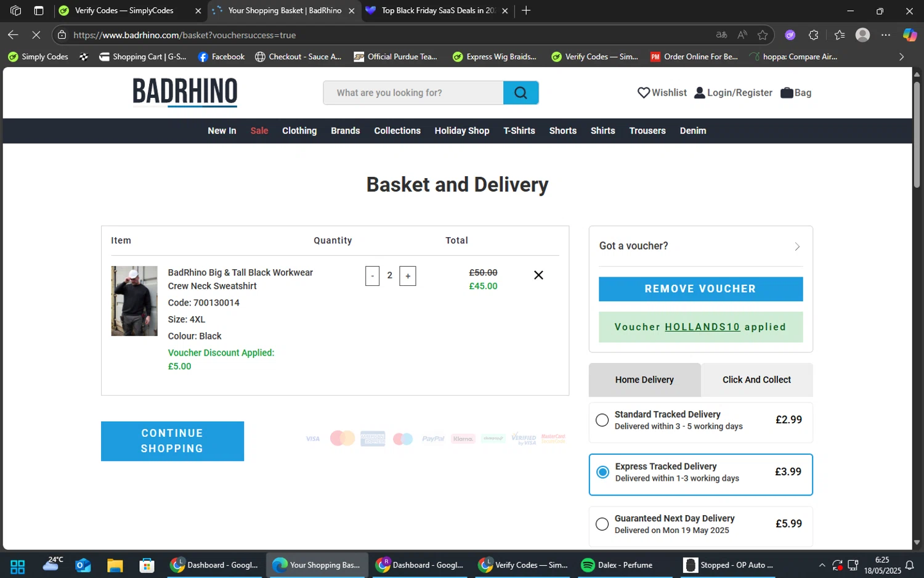Viewport: 924px width, 578px height.
Task: Open Microsoft Store from the taskbar
Action: [x=147, y=565]
